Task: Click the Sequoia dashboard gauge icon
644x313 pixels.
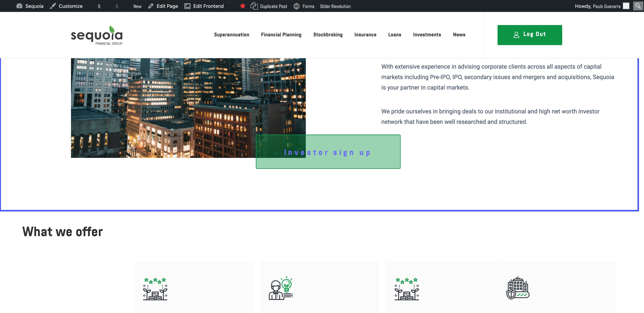Action: 19,6
